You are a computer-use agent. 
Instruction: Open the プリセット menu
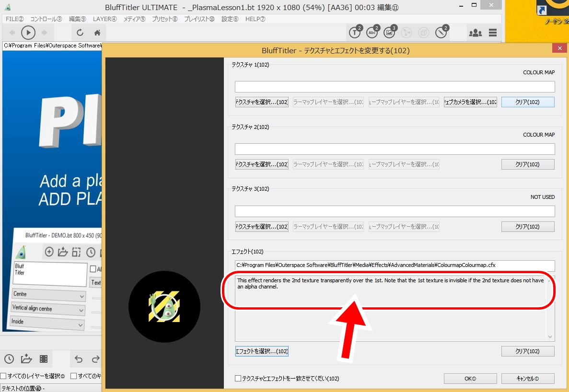coord(165,19)
